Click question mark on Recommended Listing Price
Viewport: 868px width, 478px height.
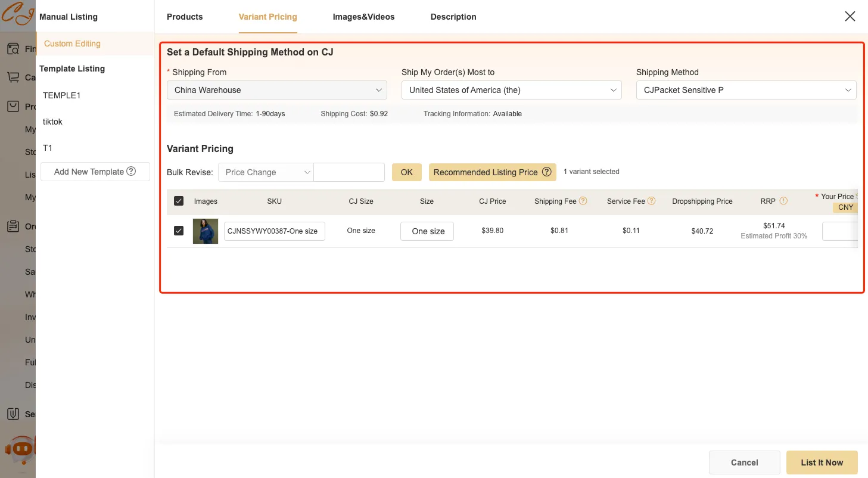546,172
